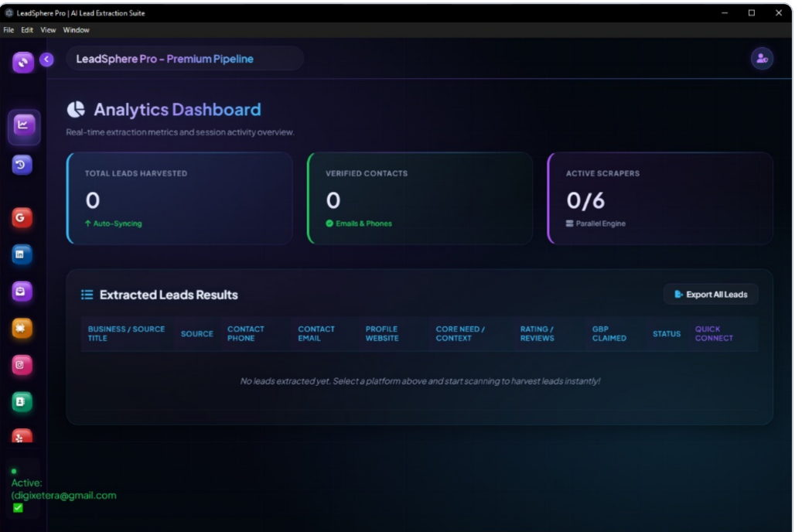
Task: Click the Status column header
Action: pos(667,333)
